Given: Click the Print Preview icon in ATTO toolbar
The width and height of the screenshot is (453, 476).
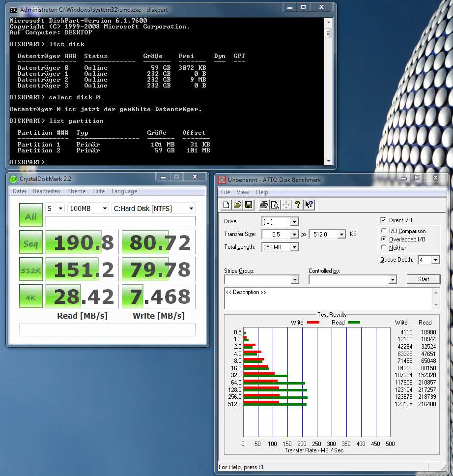Looking at the screenshot, I should (275, 205).
